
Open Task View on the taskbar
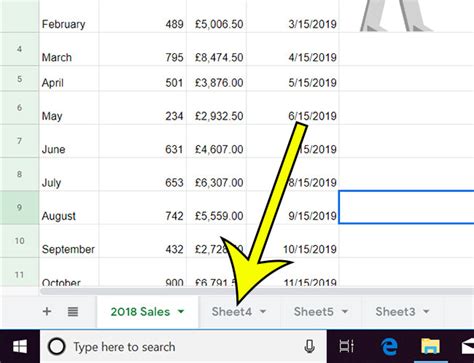347,347
